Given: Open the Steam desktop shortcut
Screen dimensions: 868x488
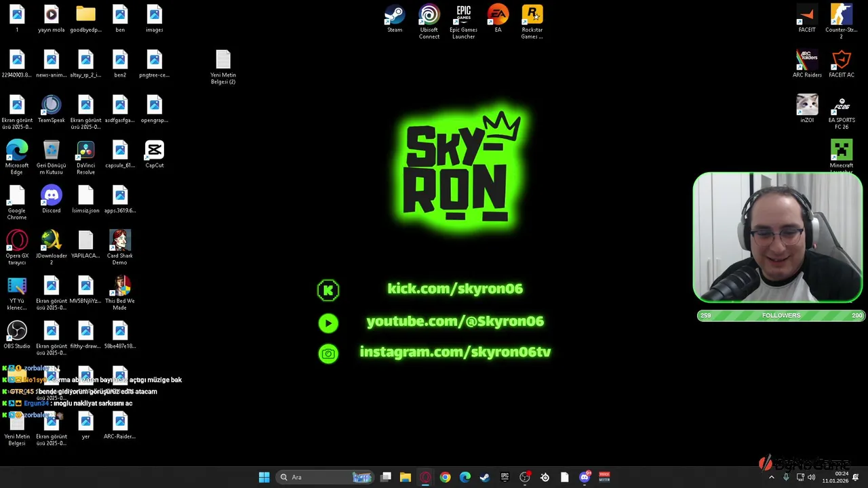Looking at the screenshot, I should tap(395, 19).
